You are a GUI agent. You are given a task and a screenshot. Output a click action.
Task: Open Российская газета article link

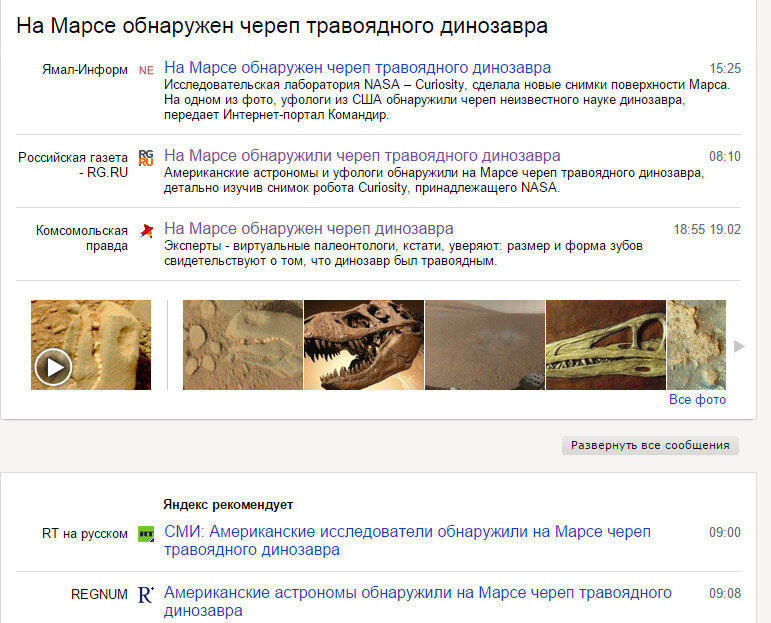click(362, 155)
